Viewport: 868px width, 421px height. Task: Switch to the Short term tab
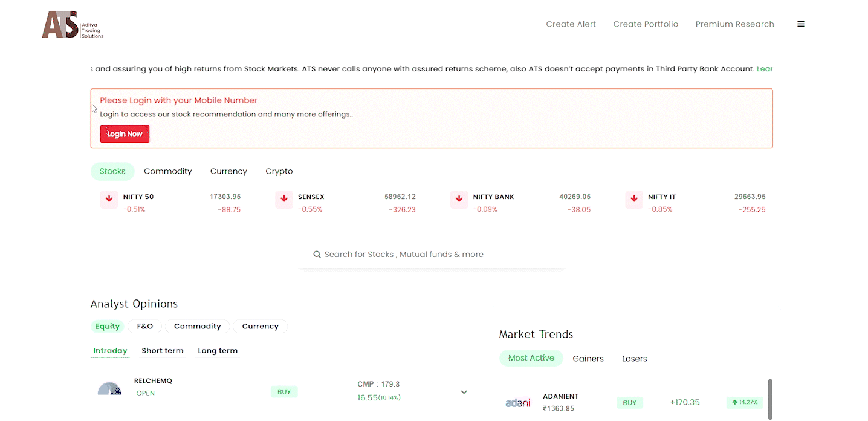point(162,351)
